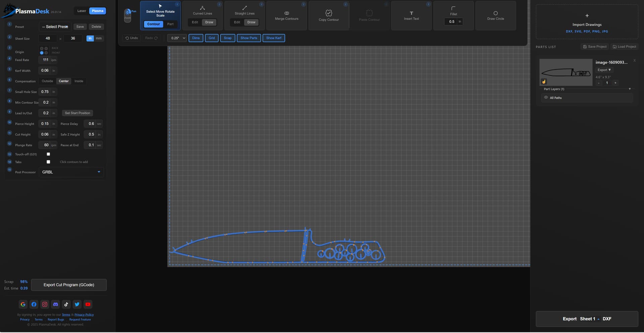Select the Outside compensation option
This screenshot has height=333, width=644.
click(x=47, y=81)
